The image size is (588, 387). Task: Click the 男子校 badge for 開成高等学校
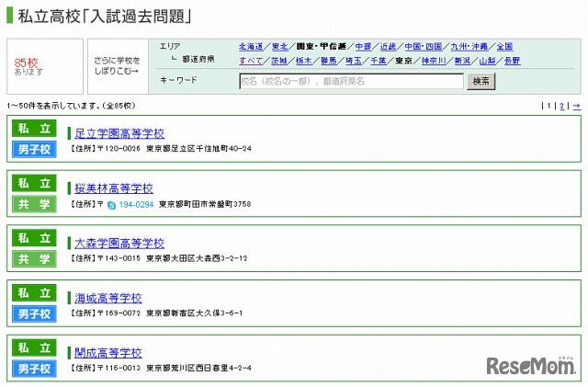click(x=34, y=369)
